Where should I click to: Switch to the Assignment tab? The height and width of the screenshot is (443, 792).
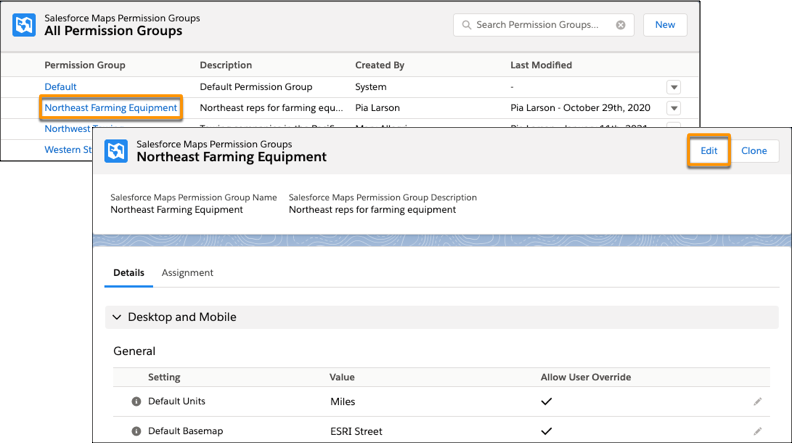coord(187,273)
